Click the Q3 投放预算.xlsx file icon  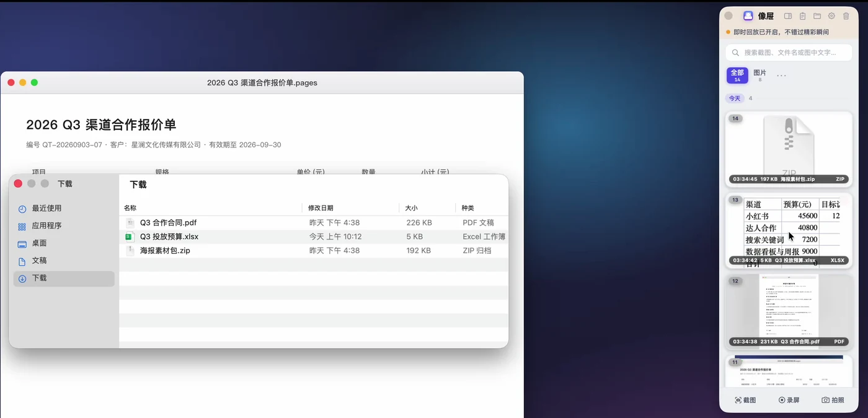coord(130,237)
